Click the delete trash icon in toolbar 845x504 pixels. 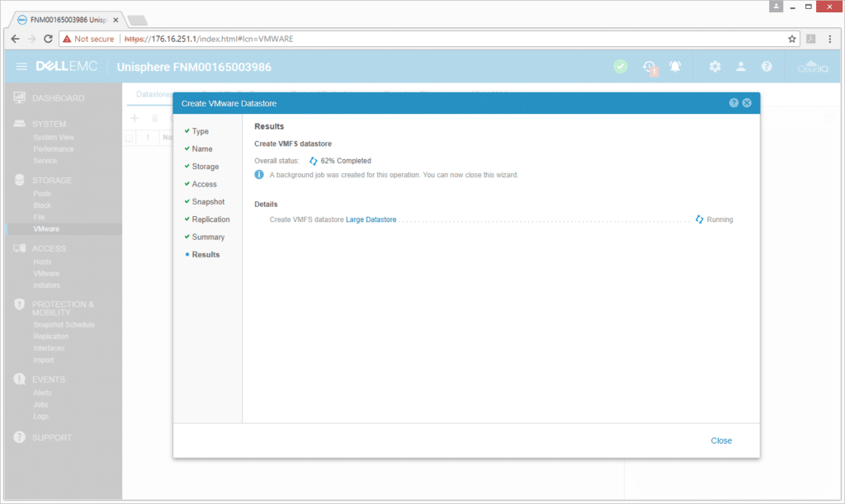click(x=154, y=118)
